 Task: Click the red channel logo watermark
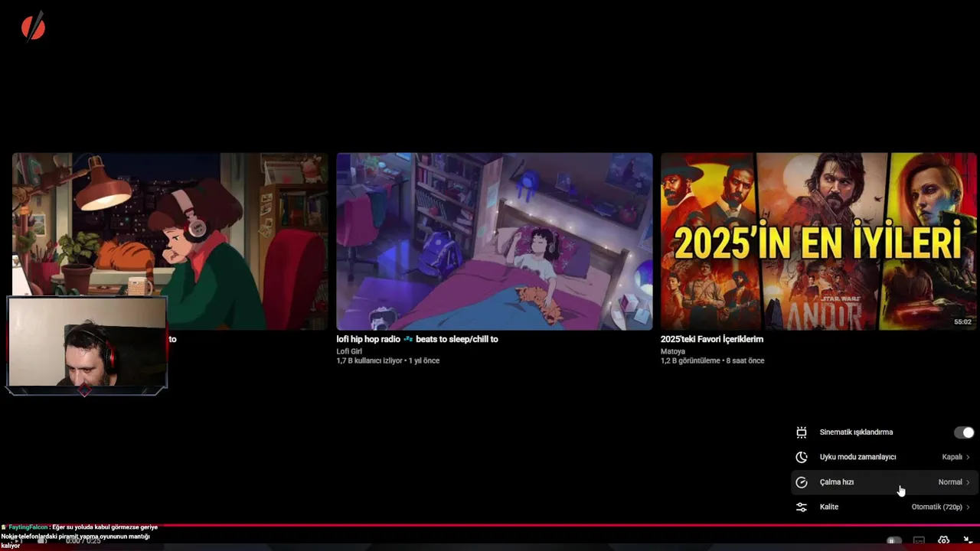[33, 28]
